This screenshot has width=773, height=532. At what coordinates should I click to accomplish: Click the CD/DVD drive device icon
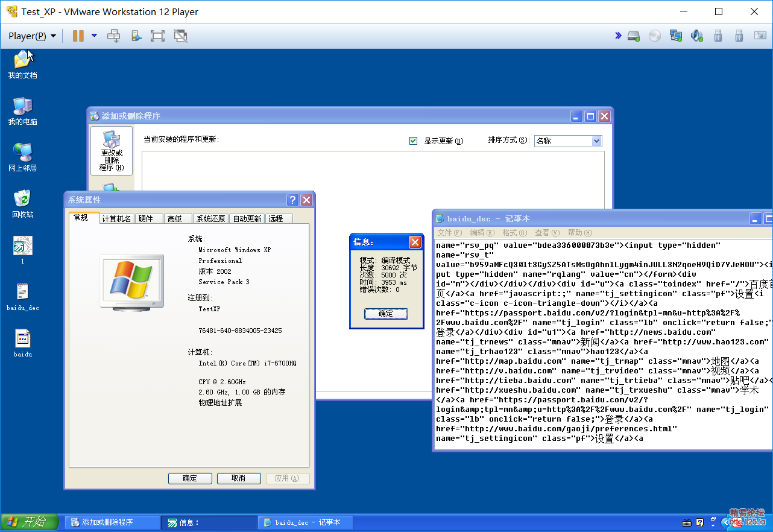pyautogui.click(x=655, y=36)
